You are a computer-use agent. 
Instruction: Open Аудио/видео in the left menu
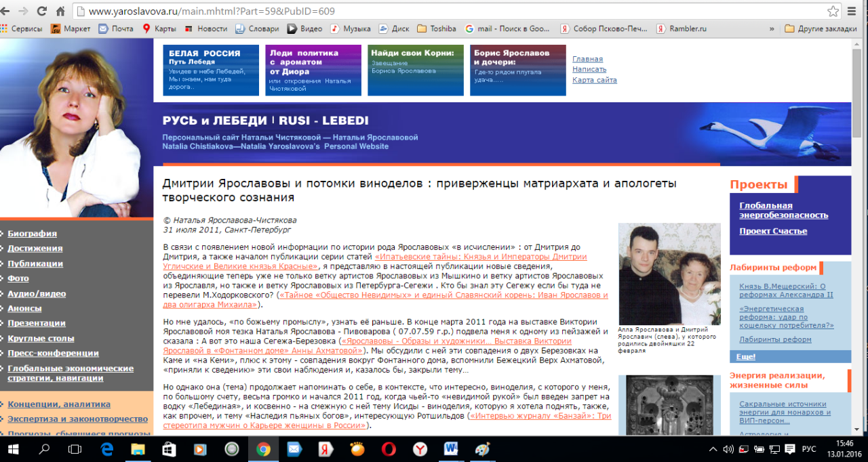(37, 293)
